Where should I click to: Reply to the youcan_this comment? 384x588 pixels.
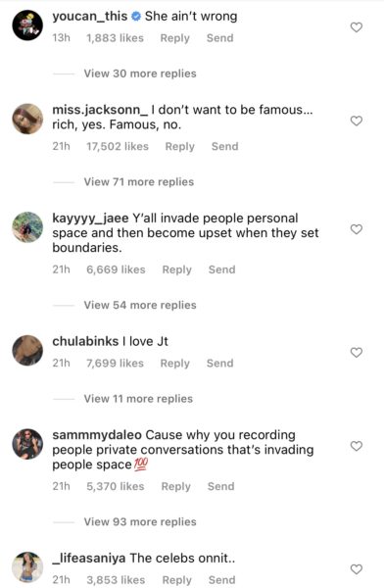(174, 38)
